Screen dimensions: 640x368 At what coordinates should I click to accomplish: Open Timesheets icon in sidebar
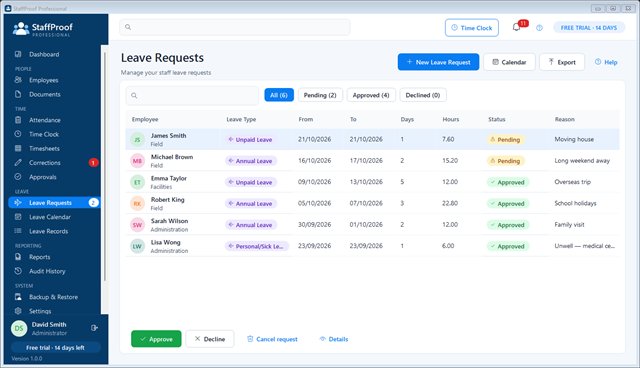coord(18,149)
